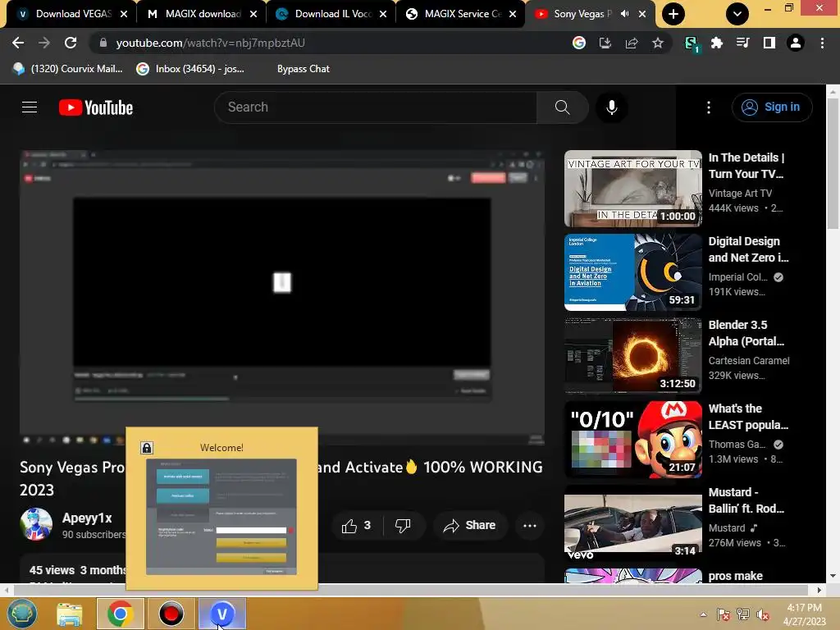840x630 pixels.
Task: Dislike the video with thumbs down
Action: tap(403, 526)
